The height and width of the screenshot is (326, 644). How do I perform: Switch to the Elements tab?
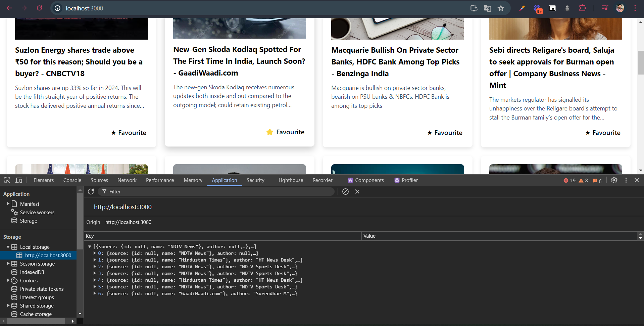(44, 180)
